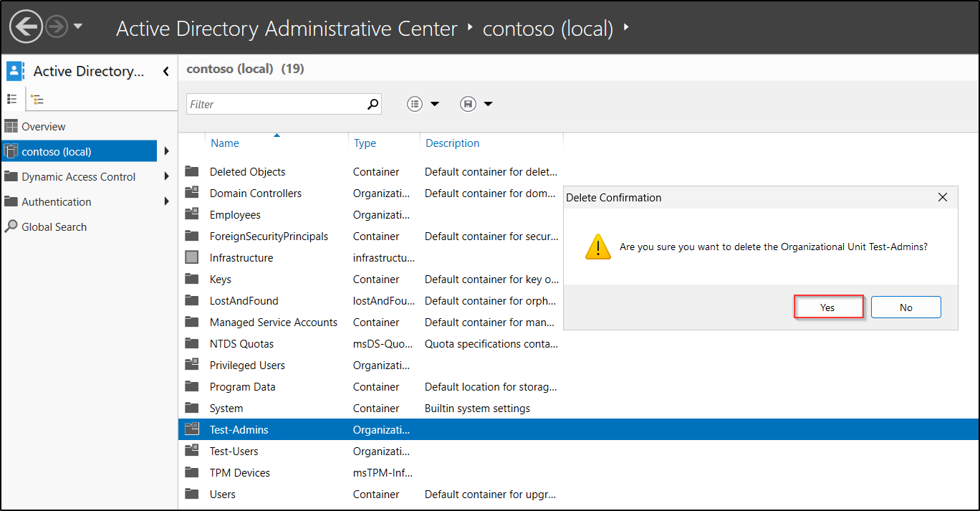
Task: Click the Active Directory contacts icon at top left
Action: pos(16,70)
